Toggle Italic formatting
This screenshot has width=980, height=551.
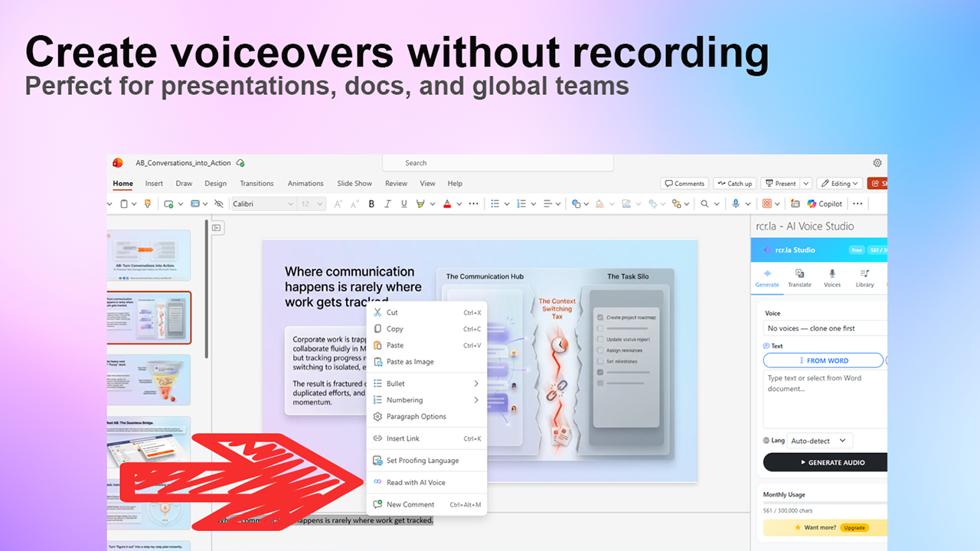387,204
